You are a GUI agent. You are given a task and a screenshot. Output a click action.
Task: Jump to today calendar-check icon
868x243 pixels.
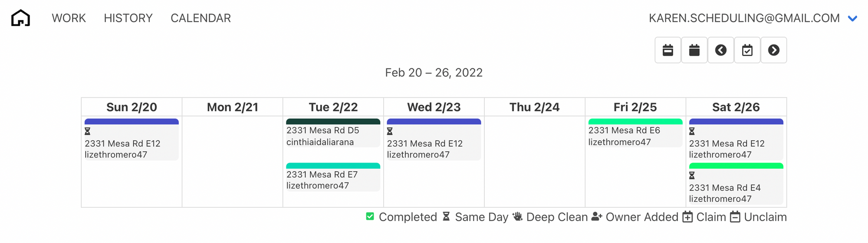tap(747, 50)
